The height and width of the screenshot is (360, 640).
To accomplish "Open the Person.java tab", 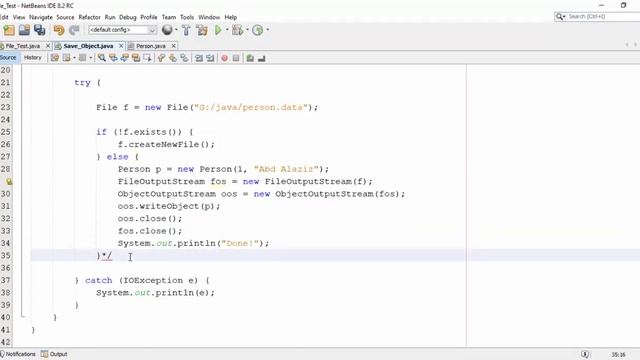I will coord(151,46).
